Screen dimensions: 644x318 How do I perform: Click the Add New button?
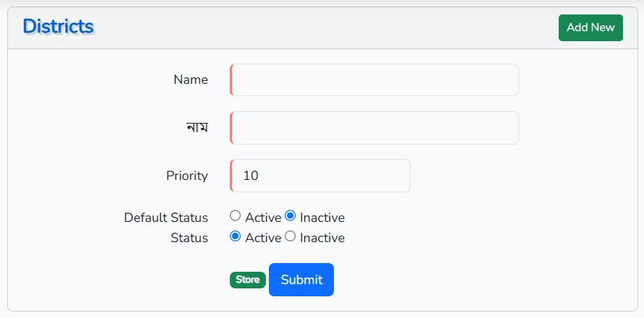click(591, 27)
